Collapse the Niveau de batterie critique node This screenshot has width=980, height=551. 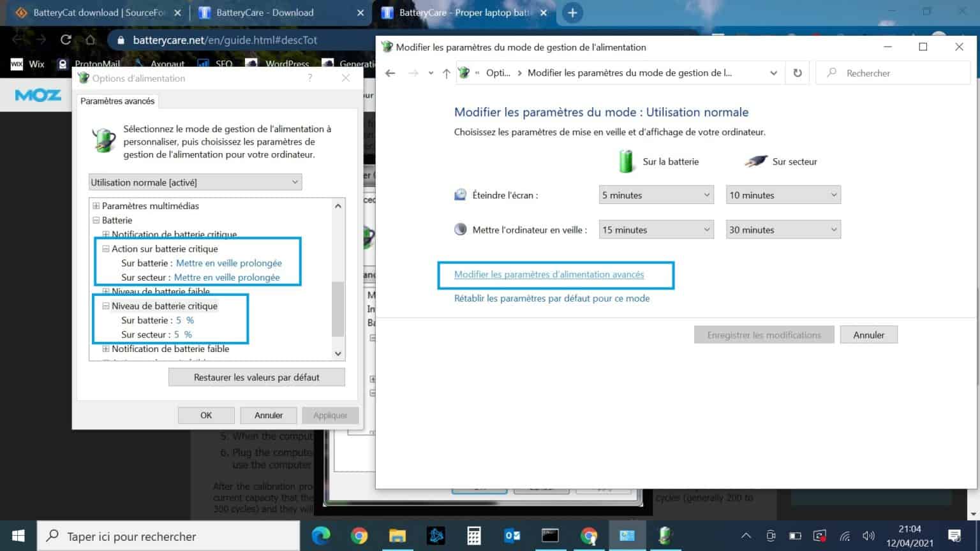click(106, 306)
